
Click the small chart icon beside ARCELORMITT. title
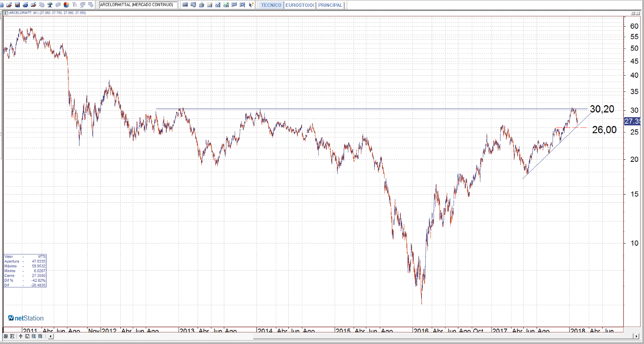tap(6, 13)
